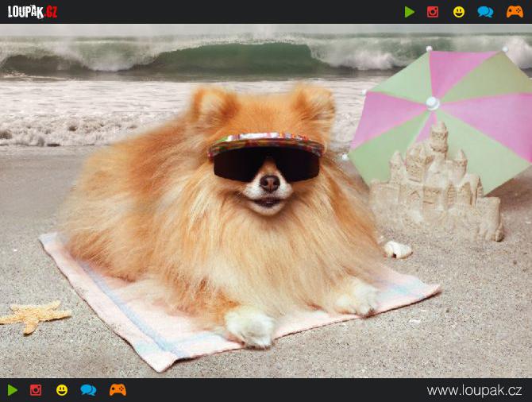Open the chat bubbles icon in bottom bar
Image resolution: width=532 pixels, height=402 pixels.
(x=88, y=390)
